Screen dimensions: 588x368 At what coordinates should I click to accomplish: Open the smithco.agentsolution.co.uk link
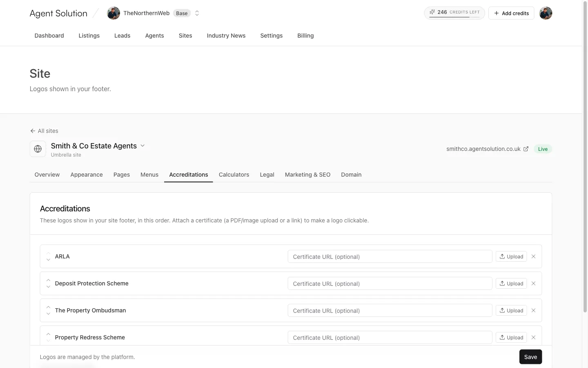(x=483, y=149)
